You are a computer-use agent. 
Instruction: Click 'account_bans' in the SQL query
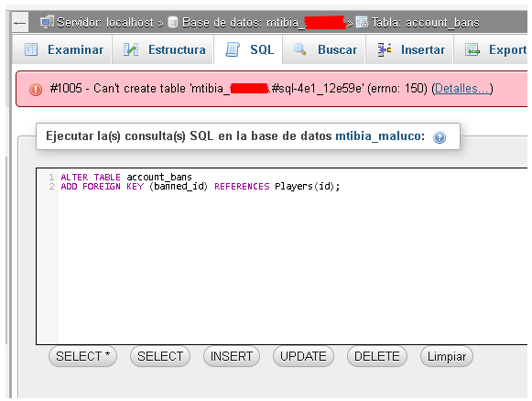point(159,177)
